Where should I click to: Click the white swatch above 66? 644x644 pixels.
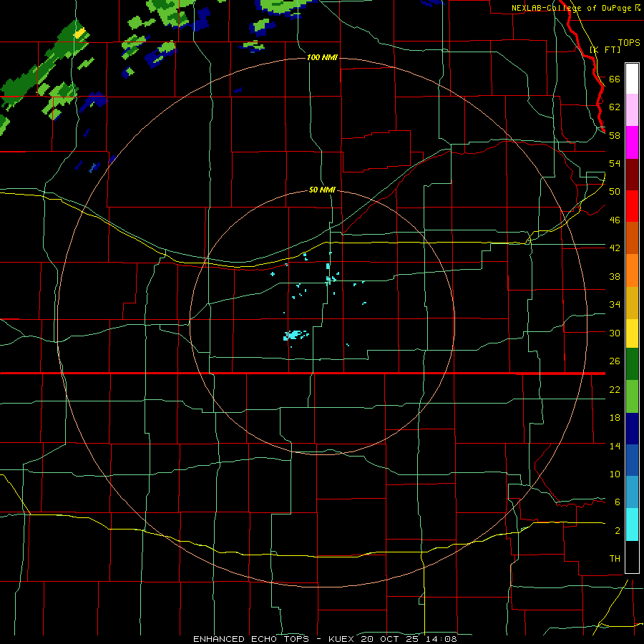click(x=632, y=79)
